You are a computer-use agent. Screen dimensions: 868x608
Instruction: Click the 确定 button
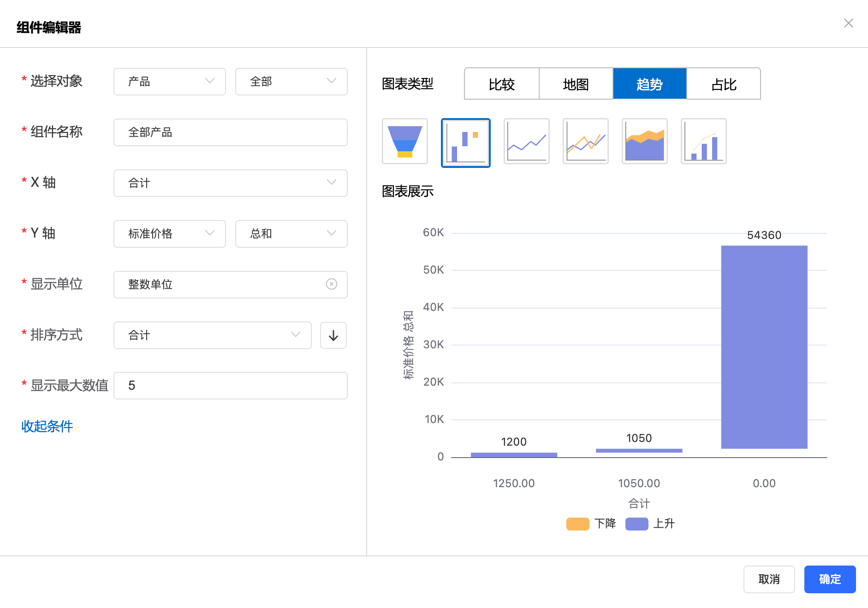829,579
